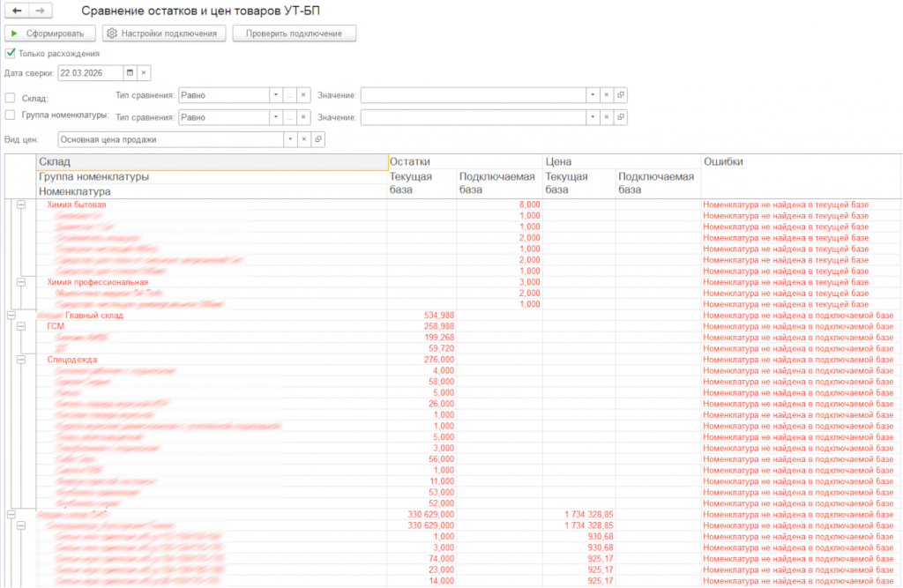Open the ellipsis chooser for Склад comparison type
The height and width of the screenshot is (588, 903).
click(x=289, y=95)
